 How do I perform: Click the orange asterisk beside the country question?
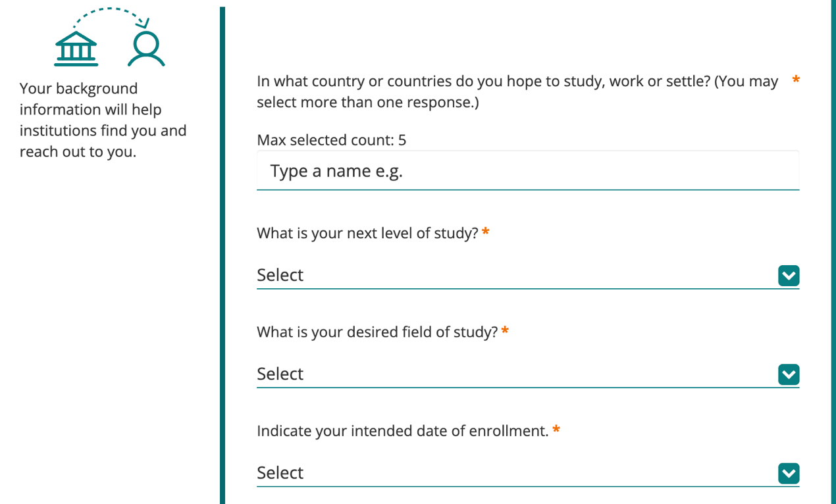tap(796, 80)
